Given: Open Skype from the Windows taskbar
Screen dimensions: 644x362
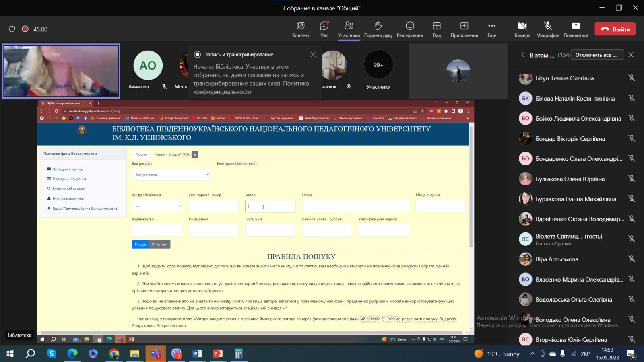Looking at the screenshot, I should tap(52, 354).
